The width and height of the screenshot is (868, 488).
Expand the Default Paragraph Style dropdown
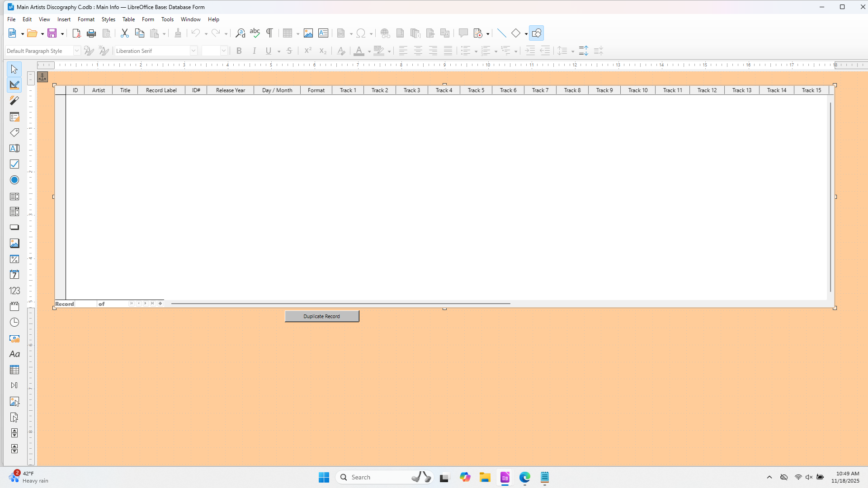[x=77, y=51]
